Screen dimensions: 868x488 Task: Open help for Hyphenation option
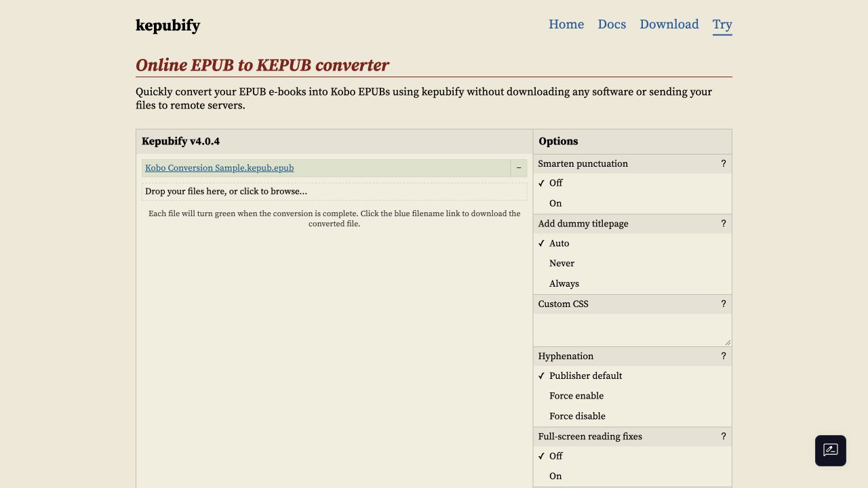(723, 356)
